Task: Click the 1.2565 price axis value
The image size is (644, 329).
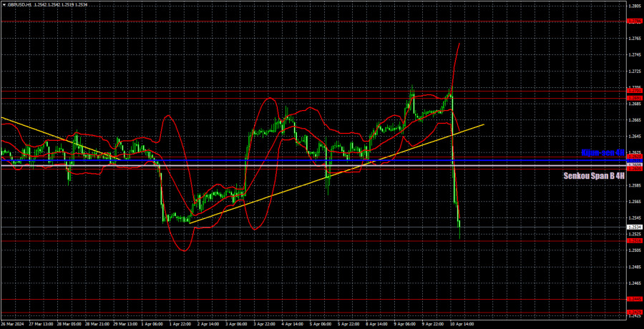Action: pos(633,202)
